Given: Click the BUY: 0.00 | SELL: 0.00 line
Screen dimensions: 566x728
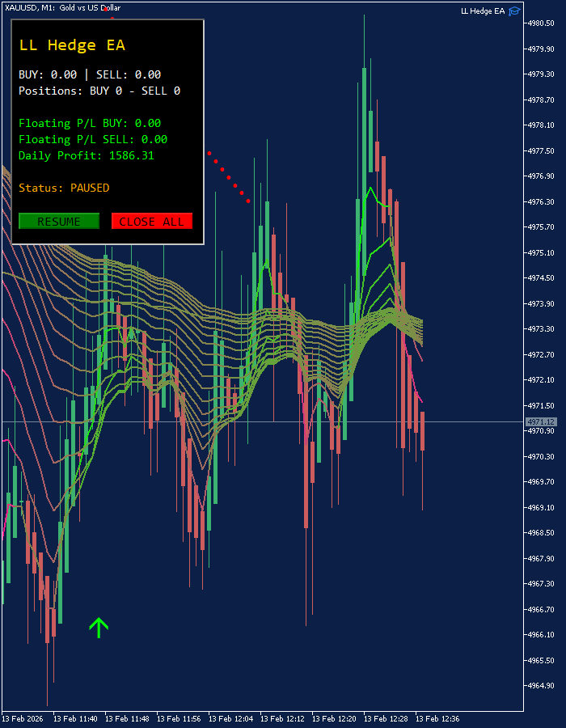Looking at the screenshot, I should point(90,74).
